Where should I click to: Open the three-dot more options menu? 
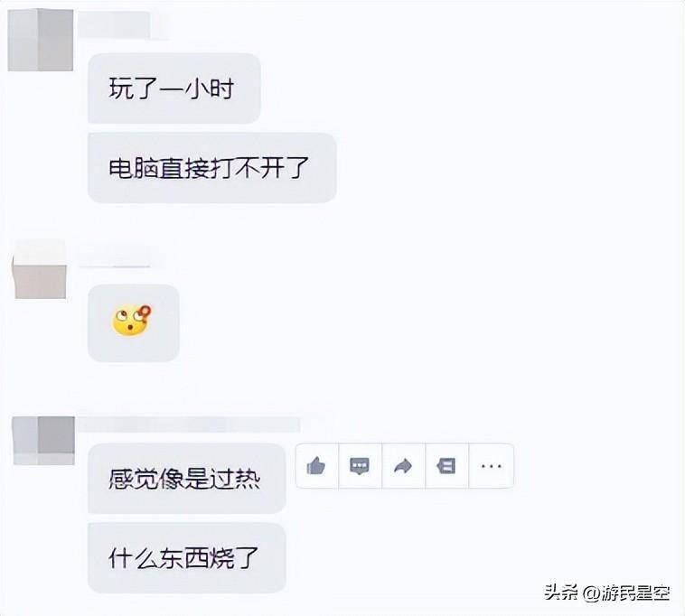pos(491,466)
